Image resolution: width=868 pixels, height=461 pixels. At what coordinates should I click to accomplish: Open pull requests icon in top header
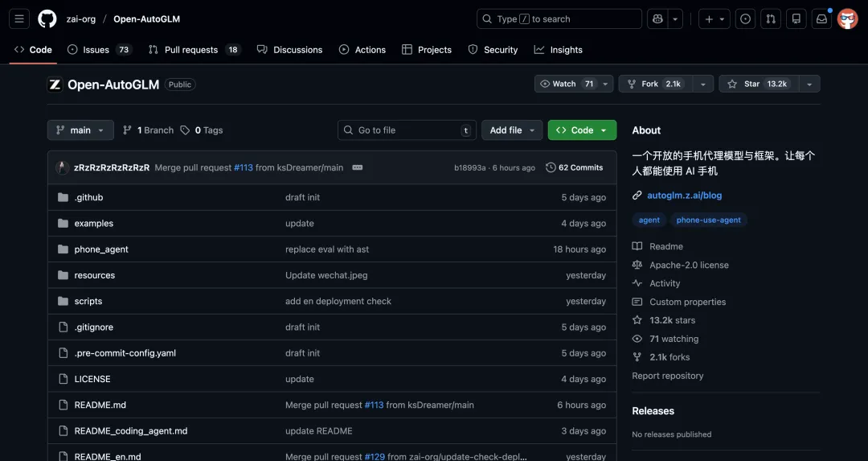770,19
